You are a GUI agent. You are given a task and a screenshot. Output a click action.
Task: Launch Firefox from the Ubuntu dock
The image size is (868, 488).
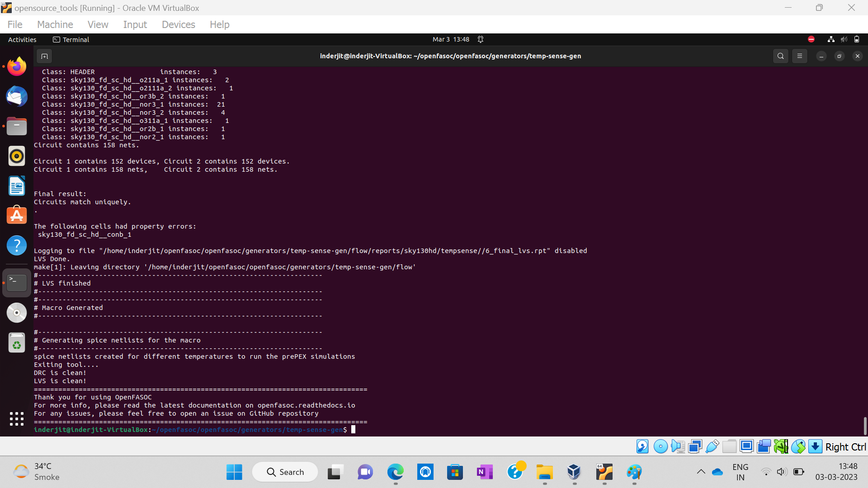tap(17, 67)
